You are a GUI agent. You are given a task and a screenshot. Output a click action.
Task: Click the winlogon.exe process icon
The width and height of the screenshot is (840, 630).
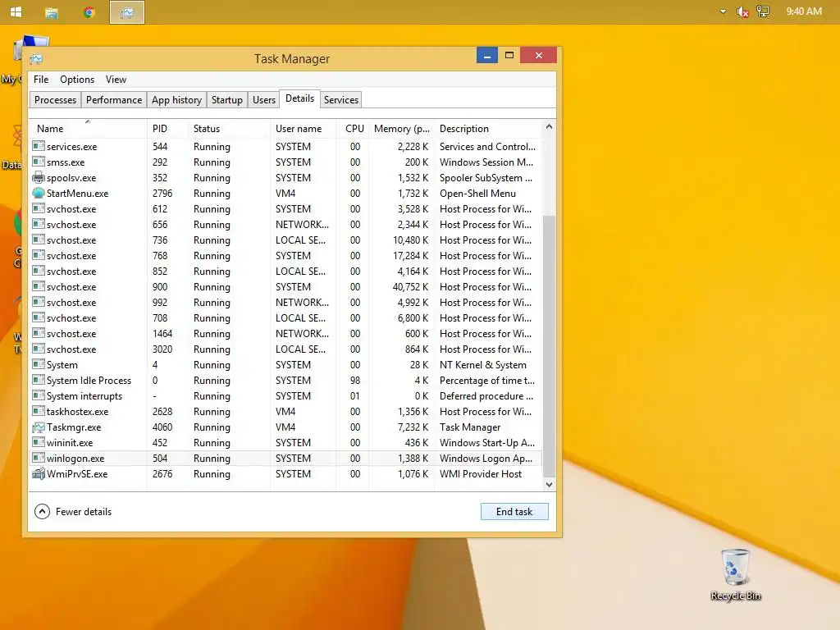[x=38, y=458]
